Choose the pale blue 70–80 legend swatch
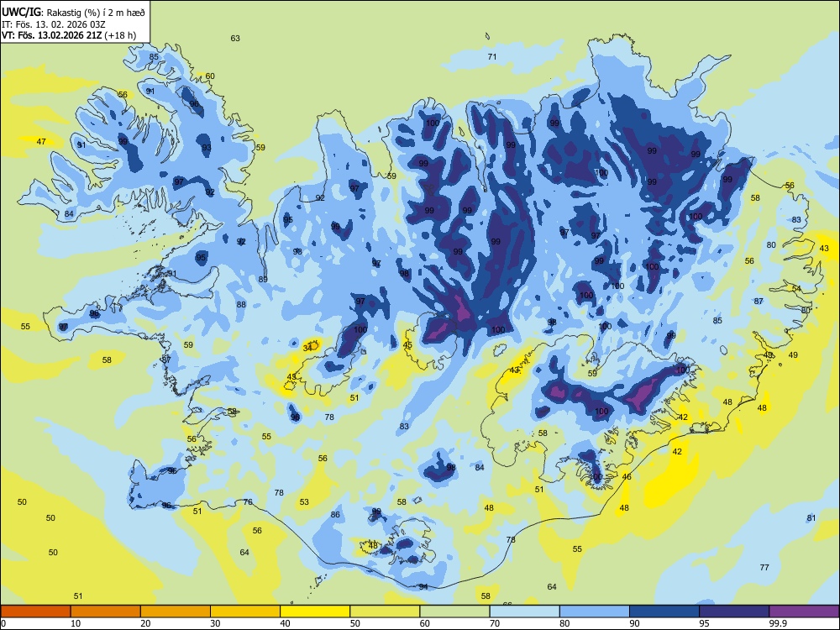The height and width of the screenshot is (630, 840). click(x=524, y=612)
